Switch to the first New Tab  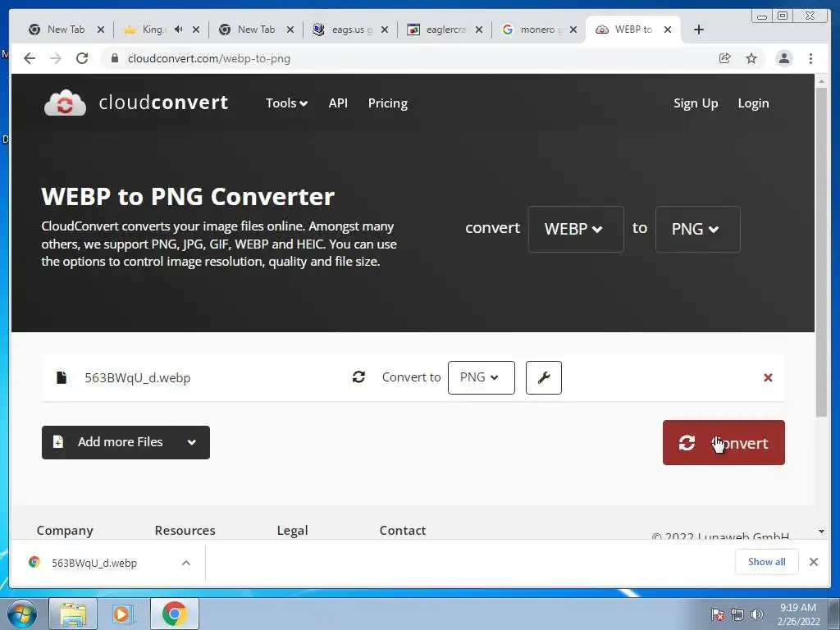(66, 30)
